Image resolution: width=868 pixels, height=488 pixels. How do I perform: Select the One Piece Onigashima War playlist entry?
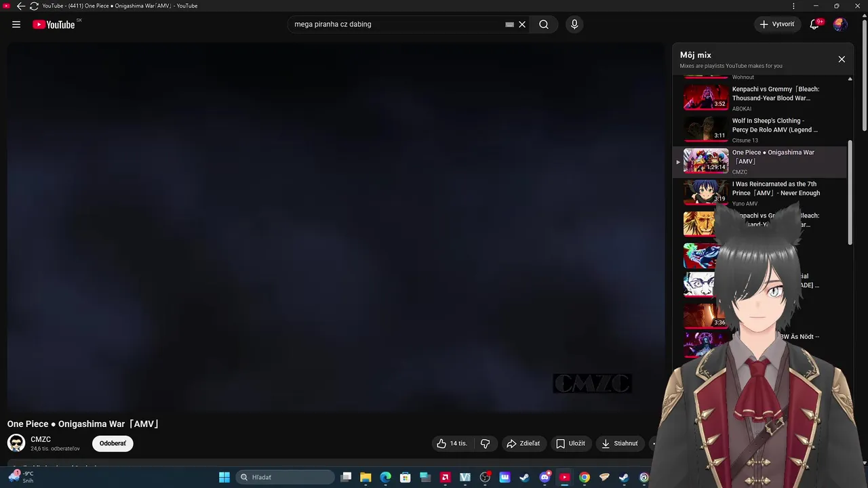tap(759, 161)
